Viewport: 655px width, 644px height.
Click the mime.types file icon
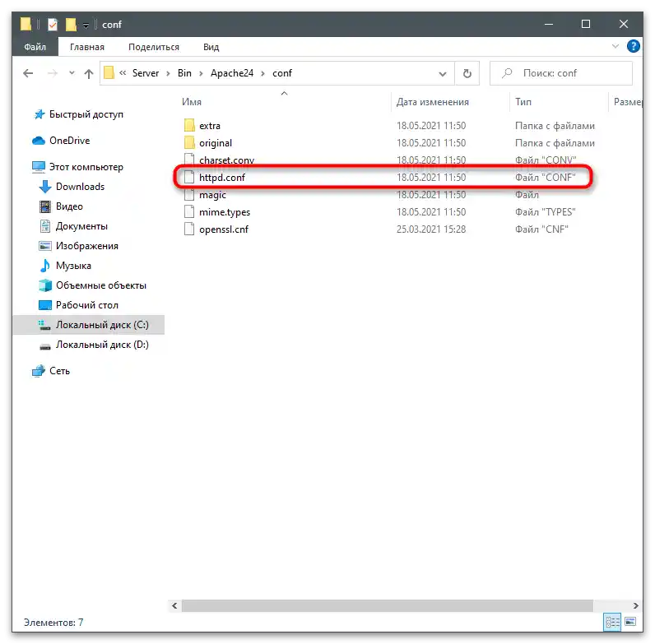tap(189, 212)
